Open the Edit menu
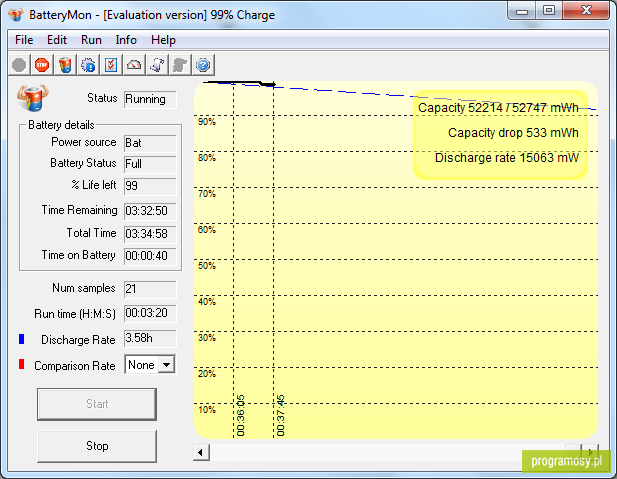This screenshot has width=617, height=479. tap(57, 40)
